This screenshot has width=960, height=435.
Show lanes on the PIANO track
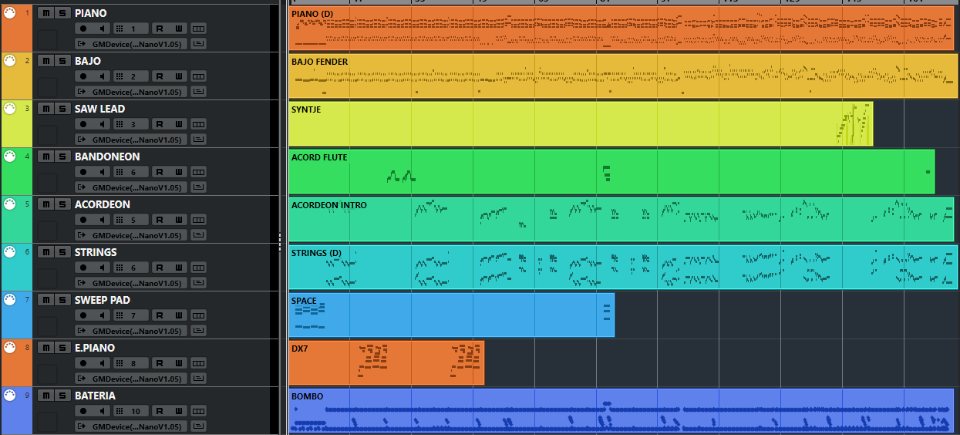(198, 28)
